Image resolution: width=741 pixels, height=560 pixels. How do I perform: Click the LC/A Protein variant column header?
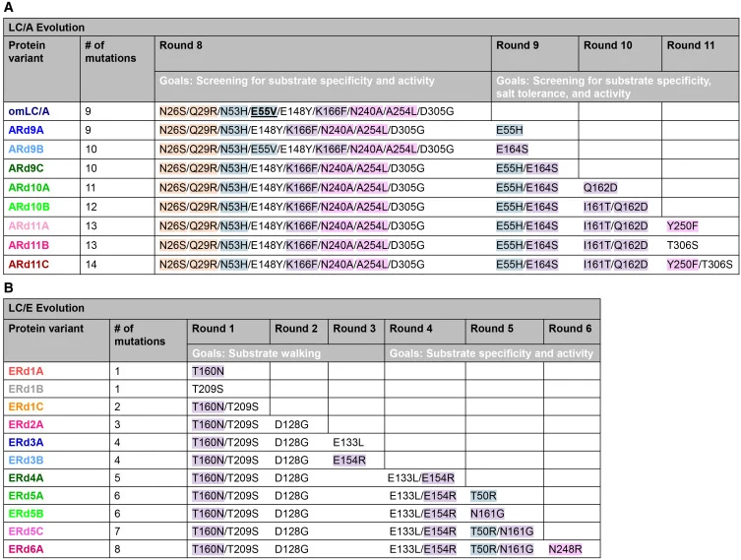coord(27,51)
